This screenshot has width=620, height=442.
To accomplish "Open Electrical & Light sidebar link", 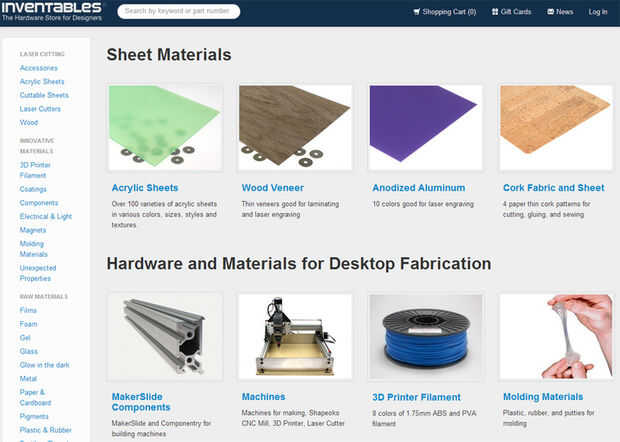I will [x=46, y=216].
